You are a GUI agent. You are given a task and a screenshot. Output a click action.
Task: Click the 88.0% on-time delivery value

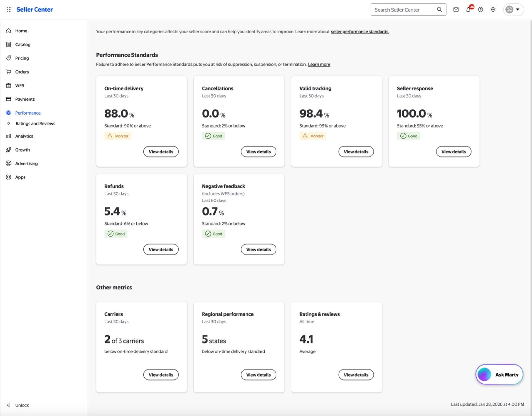(x=119, y=114)
